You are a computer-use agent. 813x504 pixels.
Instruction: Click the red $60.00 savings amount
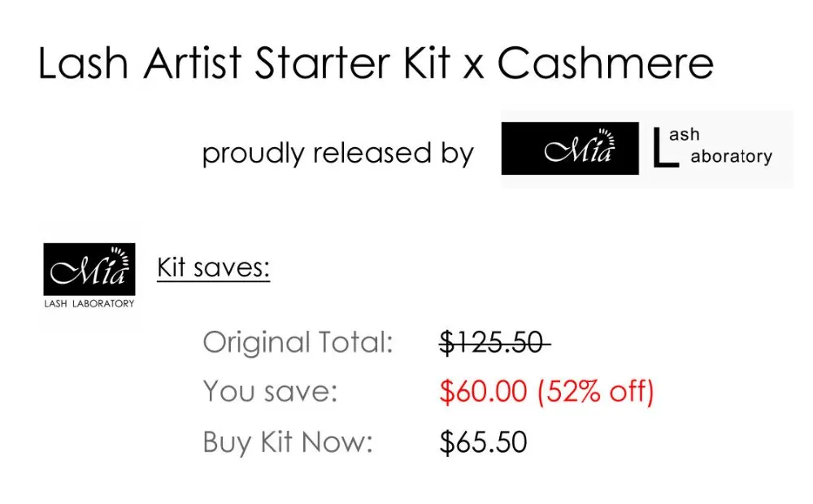click(483, 392)
